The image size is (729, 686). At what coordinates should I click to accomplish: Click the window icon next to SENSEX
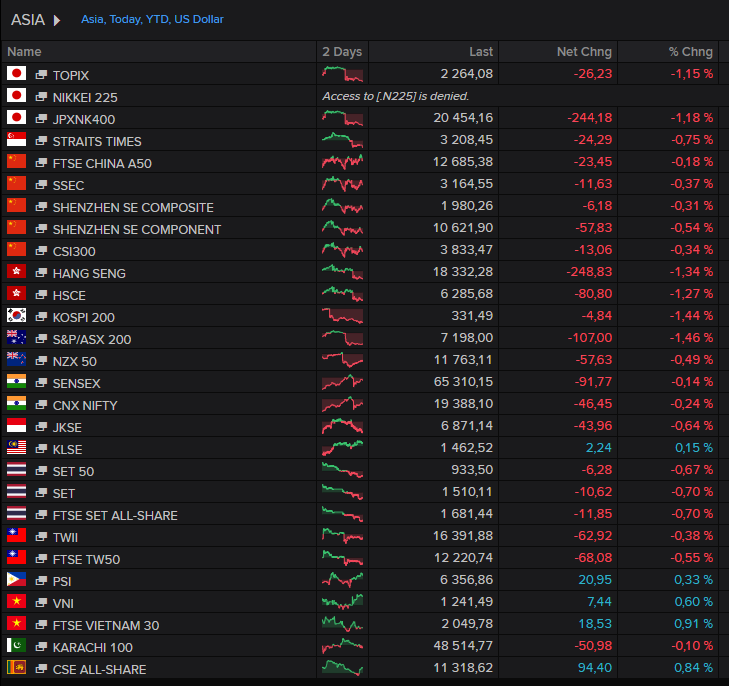[x=41, y=383]
